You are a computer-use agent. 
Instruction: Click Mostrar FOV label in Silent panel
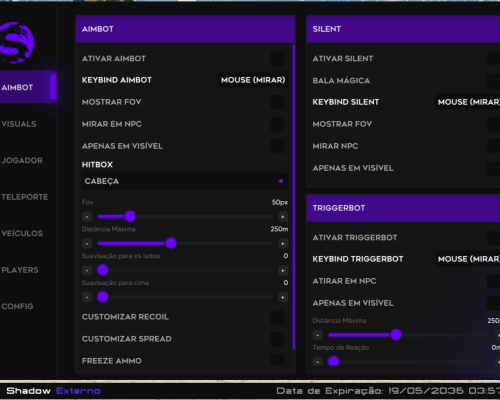tap(342, 124)
